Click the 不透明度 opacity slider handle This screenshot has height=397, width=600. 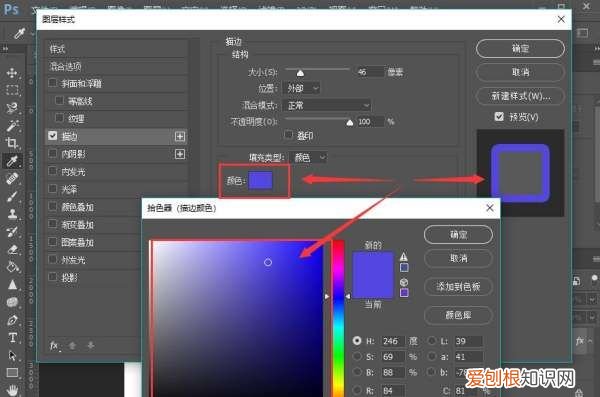pyautogui.click(x=349, y=123)
